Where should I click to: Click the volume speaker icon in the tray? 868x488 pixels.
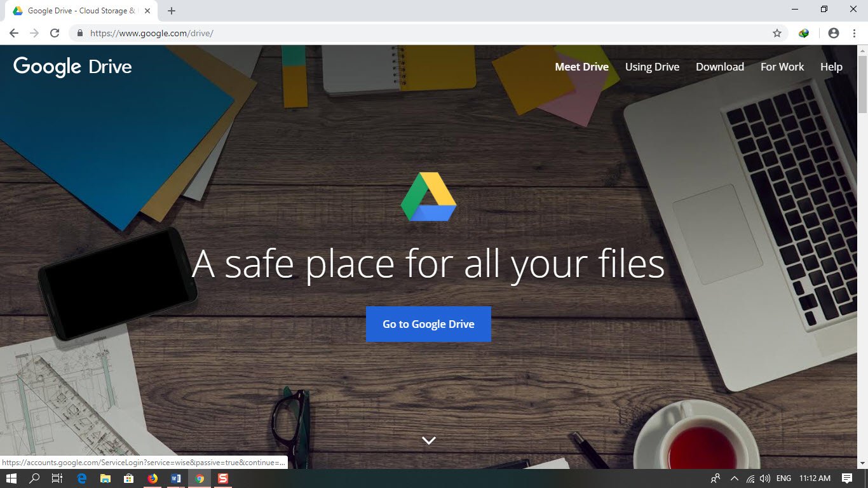[x=765, y=478]
